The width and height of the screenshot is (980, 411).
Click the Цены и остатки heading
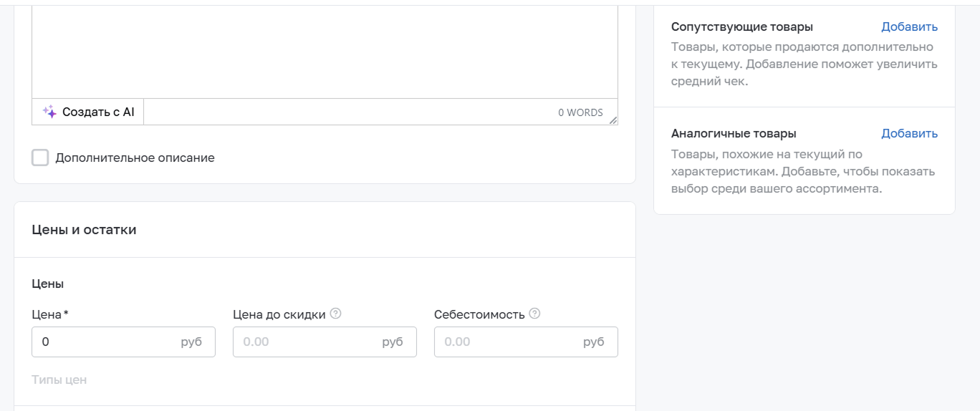[x=84, y=230]
